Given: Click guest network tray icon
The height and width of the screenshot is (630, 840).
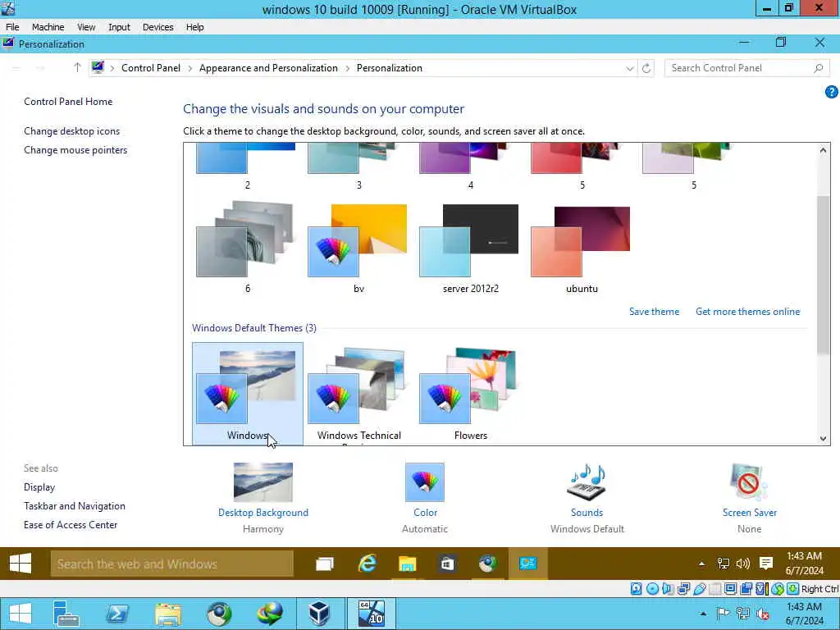Looking at the screenshot, I should (x=724, y=563).
